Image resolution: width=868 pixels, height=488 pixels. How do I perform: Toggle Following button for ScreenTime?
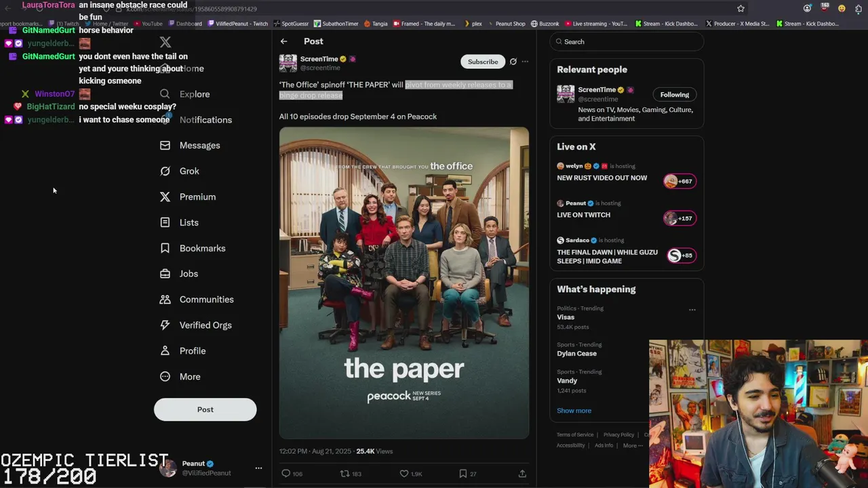[675, 95]
